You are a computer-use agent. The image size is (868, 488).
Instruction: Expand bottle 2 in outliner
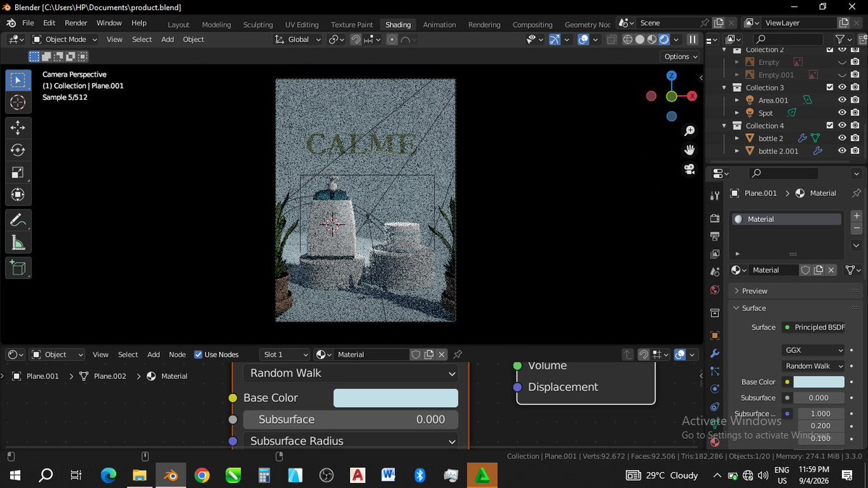(737, 138)
